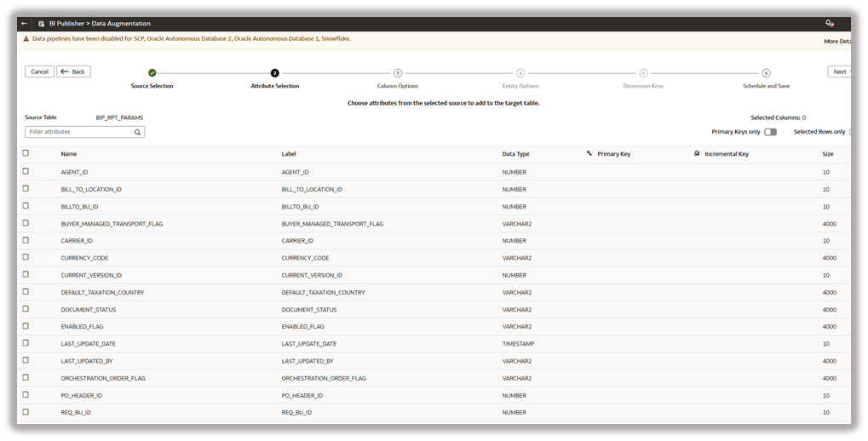Image resolution: width=868 pixels, height=441 pixels.
Task: Open the notifications bell icon
Action: click(829, 23)
